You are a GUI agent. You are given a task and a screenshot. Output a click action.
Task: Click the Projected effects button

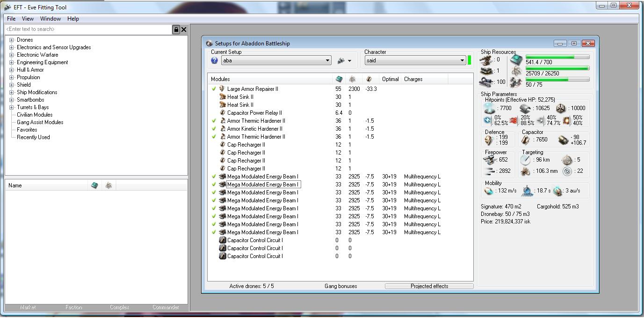tap(429, 286)
